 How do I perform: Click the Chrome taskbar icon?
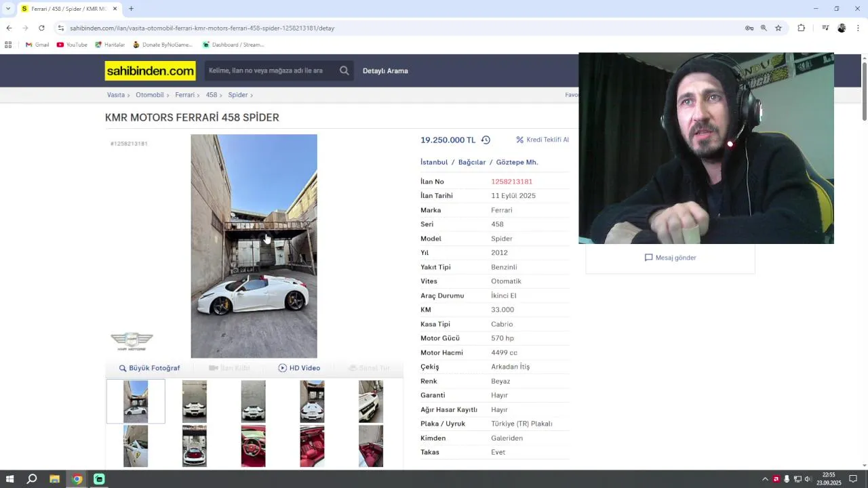(x=77, y=479)
